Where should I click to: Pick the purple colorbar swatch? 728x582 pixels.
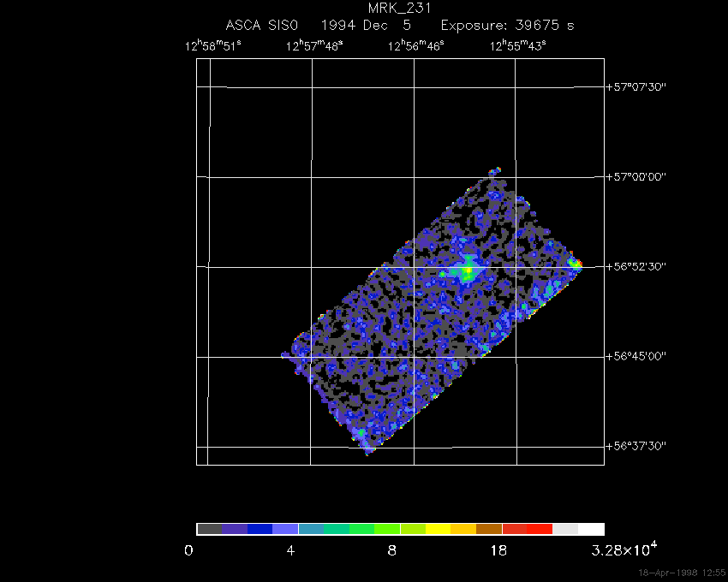[235, 529]
